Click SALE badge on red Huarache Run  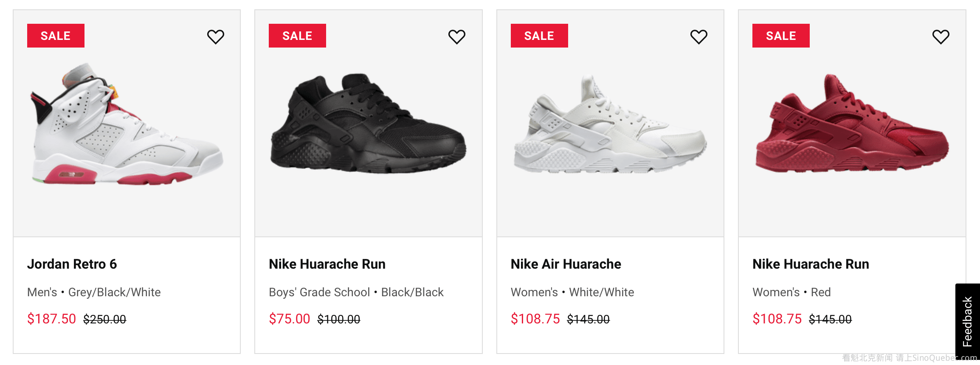click(x=781, y=36)
